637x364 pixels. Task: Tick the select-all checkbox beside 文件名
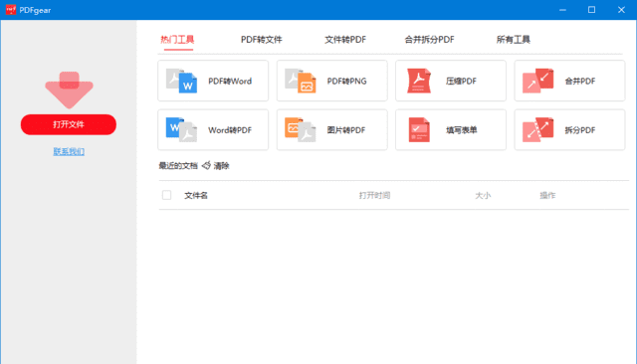point(166,195)
